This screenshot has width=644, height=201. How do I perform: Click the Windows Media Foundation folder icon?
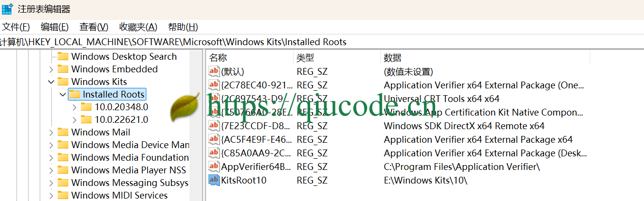coord(63,157)
